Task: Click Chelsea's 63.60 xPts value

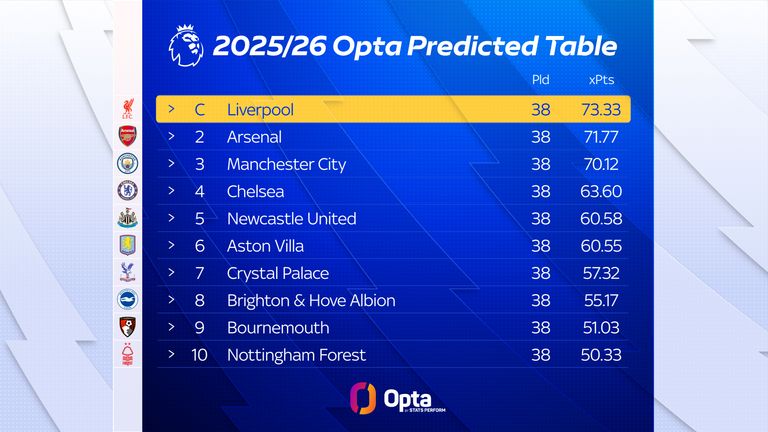Action: [x=601, y=191]
